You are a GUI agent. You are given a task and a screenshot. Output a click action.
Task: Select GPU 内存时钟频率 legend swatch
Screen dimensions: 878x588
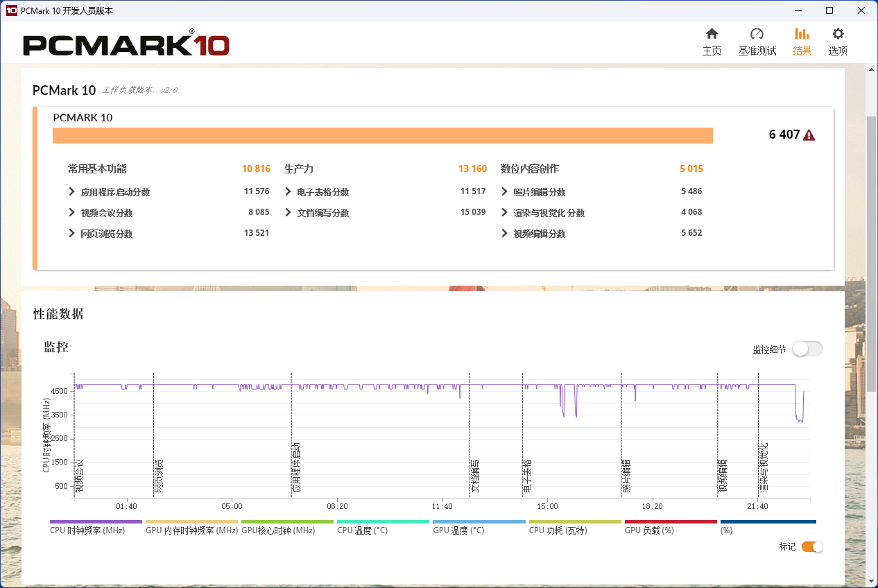(191, 521)
